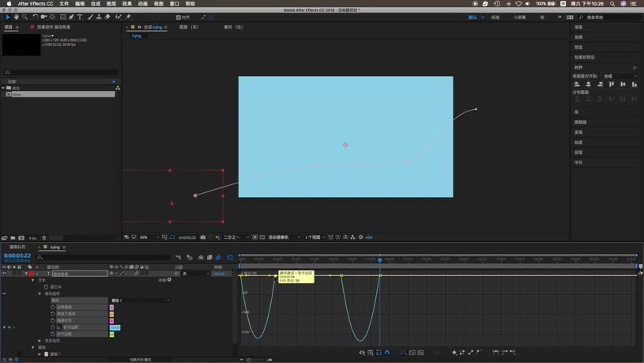Select the Brush tool

click(x=91, y=17)
